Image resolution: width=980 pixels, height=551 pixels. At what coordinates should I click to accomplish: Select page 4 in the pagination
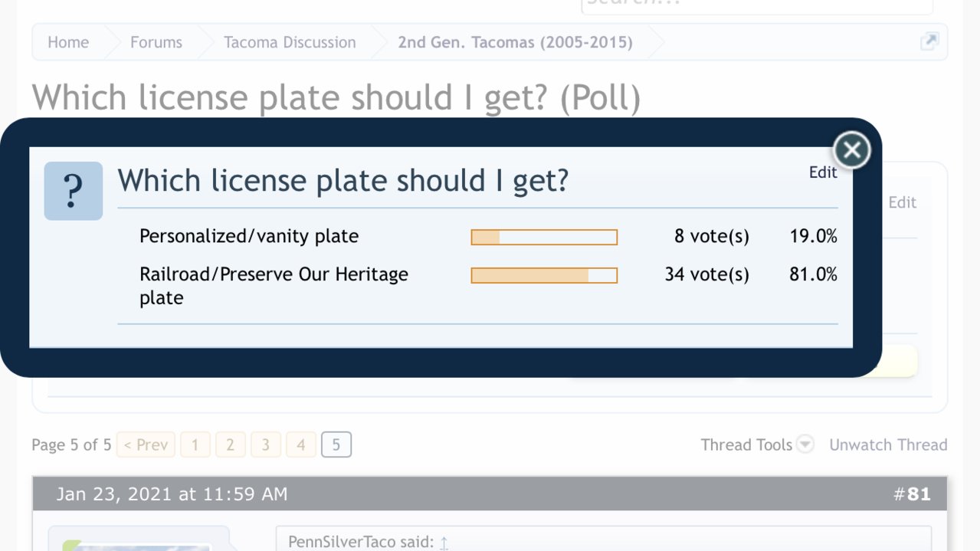point(301,444)
